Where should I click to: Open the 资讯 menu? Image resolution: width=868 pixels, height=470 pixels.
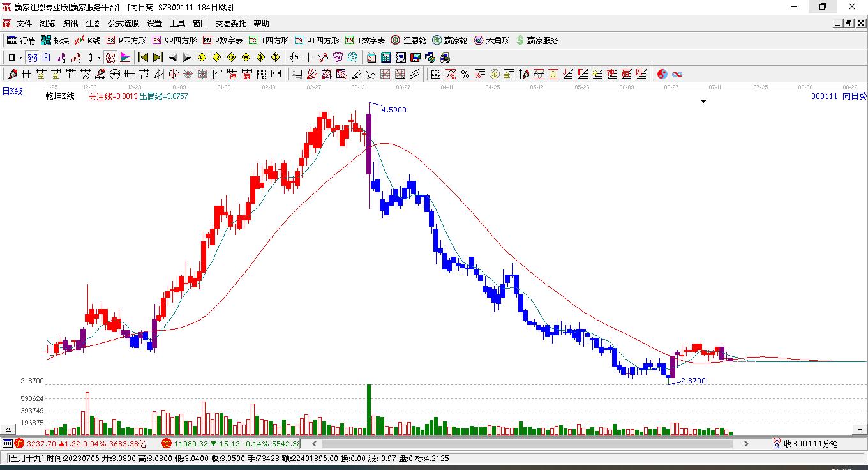click(70, 24)
